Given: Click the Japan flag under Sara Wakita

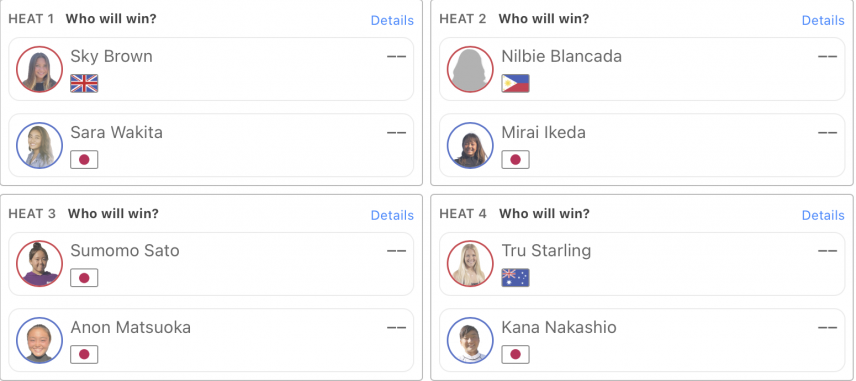Looking at the screenshot, I should pos(84,159).
